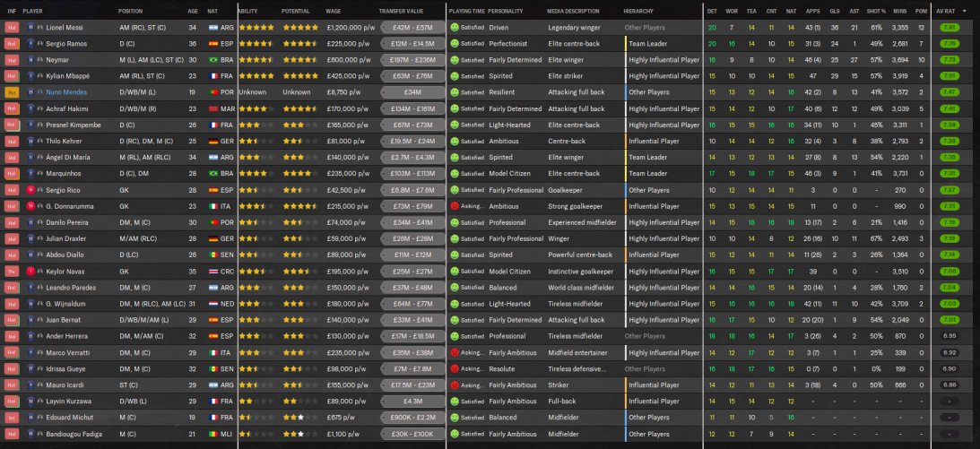Click Keylor Navas's Trn status badge
The width and height of the screenshot is (980, 449).
12,272
